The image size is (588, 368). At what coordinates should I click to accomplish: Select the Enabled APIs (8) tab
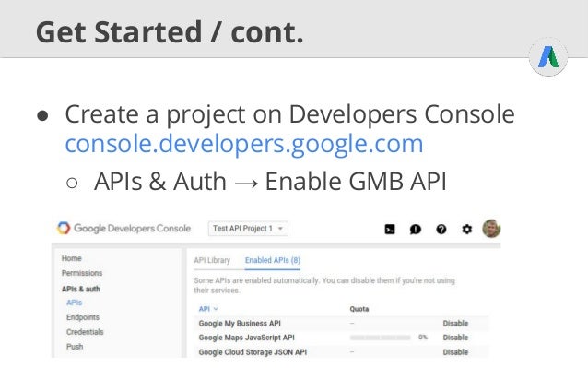273,260
